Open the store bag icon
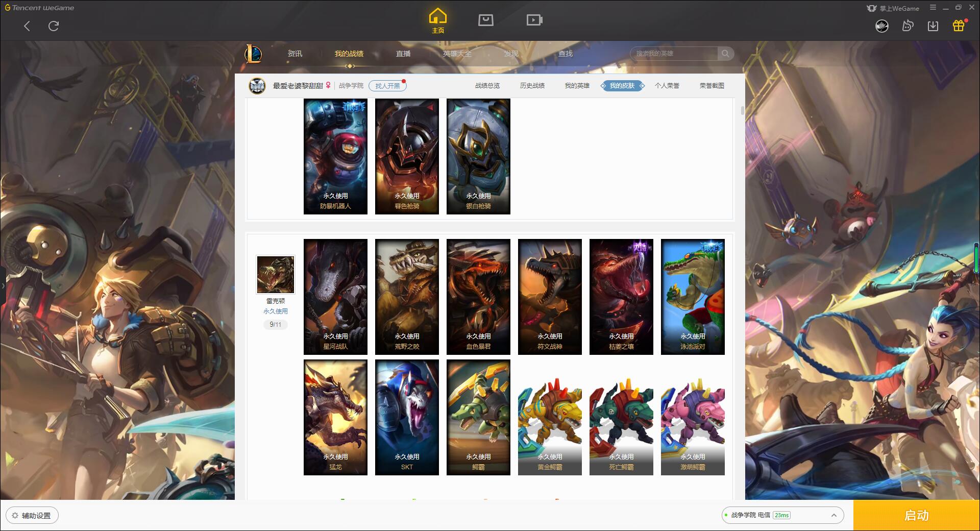This screenshot has height=531, width=980. tap(485, 20)
